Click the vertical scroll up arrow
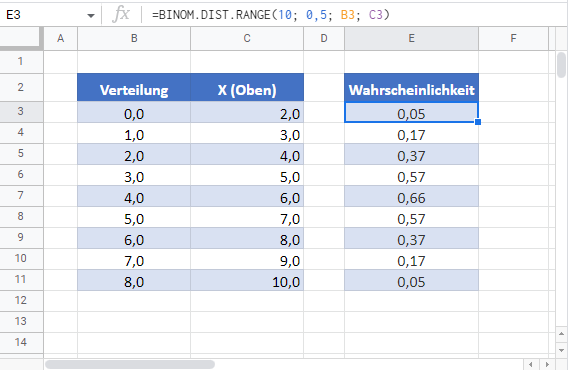This screenshot has height=370, width=568. pos(561,333)
